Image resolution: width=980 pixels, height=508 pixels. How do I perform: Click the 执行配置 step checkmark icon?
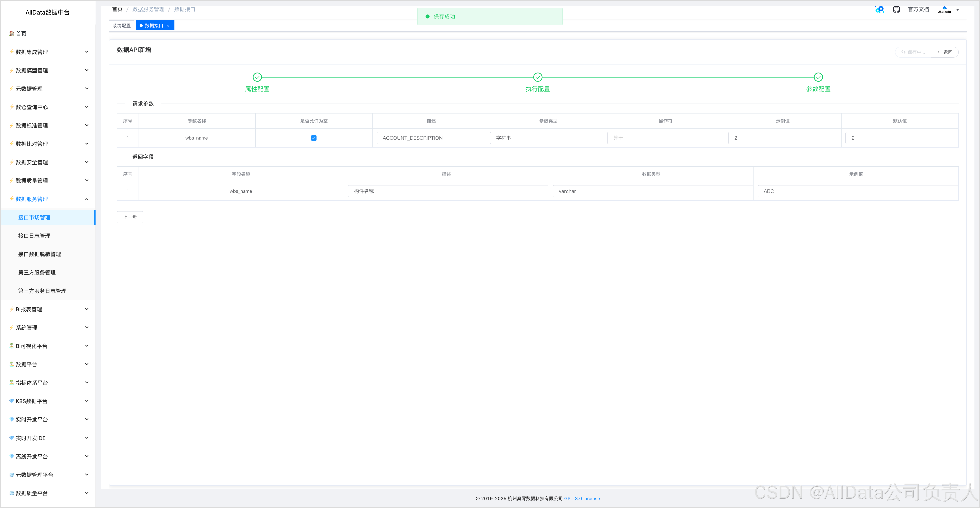click(537, 77)
